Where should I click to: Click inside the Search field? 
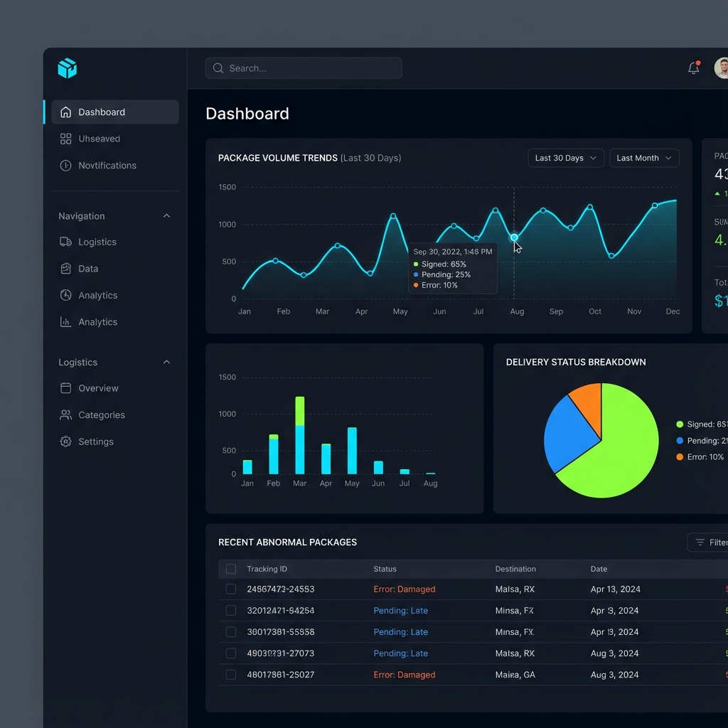click(304, 68)
